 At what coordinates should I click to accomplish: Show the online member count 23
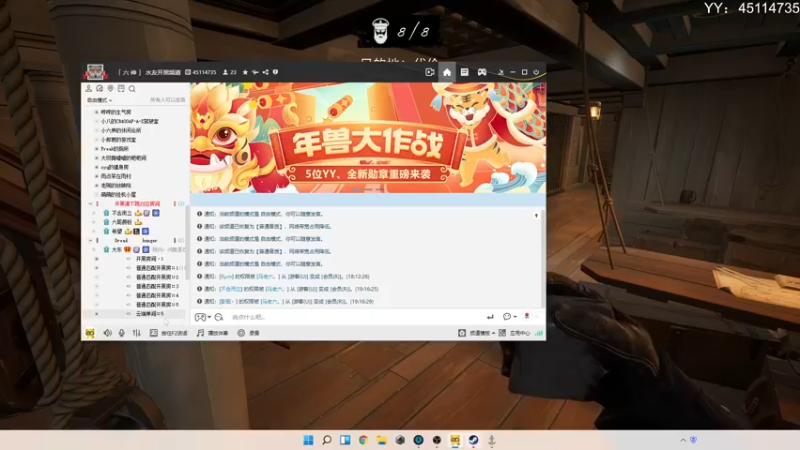click(230, 72)
